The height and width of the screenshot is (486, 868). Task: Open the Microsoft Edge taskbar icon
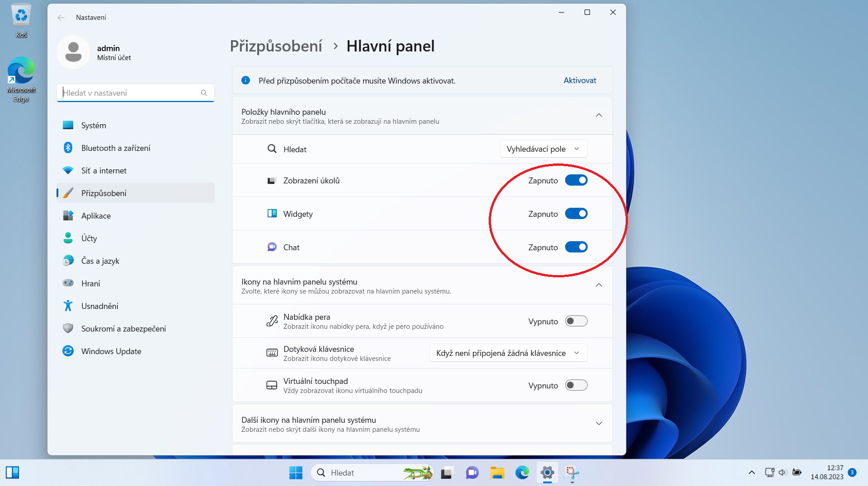[522, 472]
